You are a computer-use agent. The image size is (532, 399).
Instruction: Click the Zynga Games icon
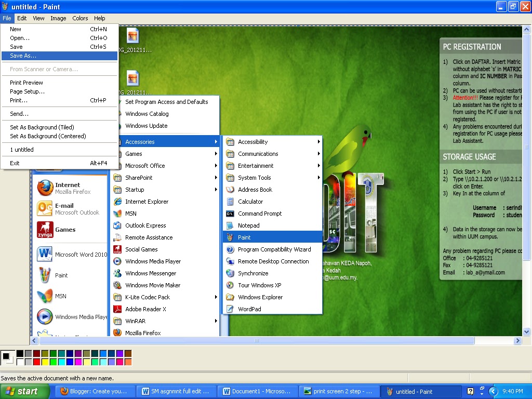click(45, 230)
